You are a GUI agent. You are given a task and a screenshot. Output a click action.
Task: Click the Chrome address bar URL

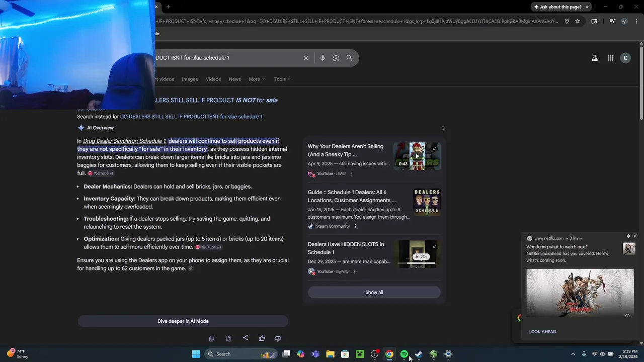coord(357,21)
